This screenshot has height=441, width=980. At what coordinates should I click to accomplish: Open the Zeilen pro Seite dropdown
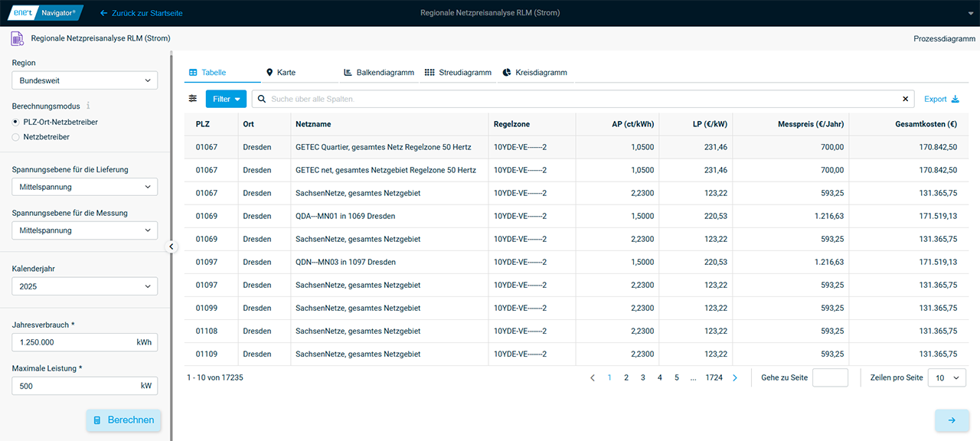pos(946,377)
